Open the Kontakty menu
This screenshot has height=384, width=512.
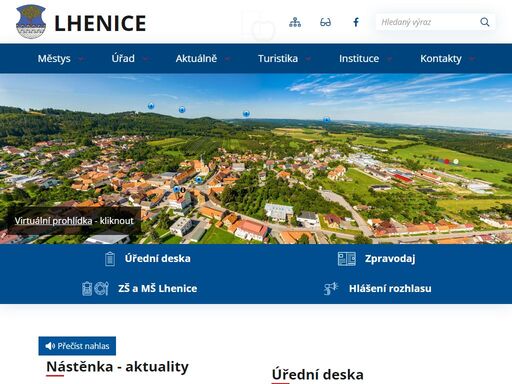[441, 59]
